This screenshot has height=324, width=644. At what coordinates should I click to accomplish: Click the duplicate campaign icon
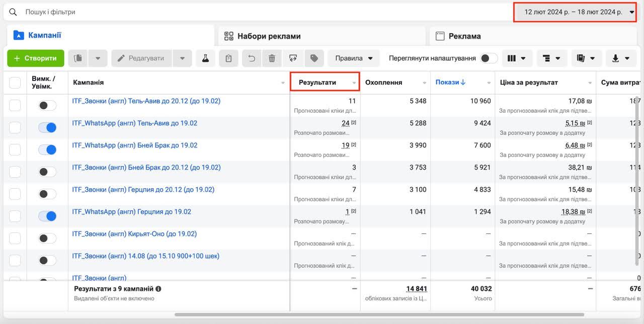click(x=78, y=58)
